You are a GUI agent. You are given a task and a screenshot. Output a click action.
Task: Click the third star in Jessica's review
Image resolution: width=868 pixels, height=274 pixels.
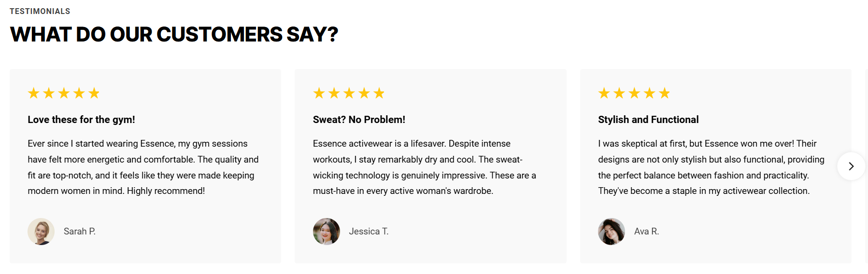pyautogui.click(x=349, y=93)
